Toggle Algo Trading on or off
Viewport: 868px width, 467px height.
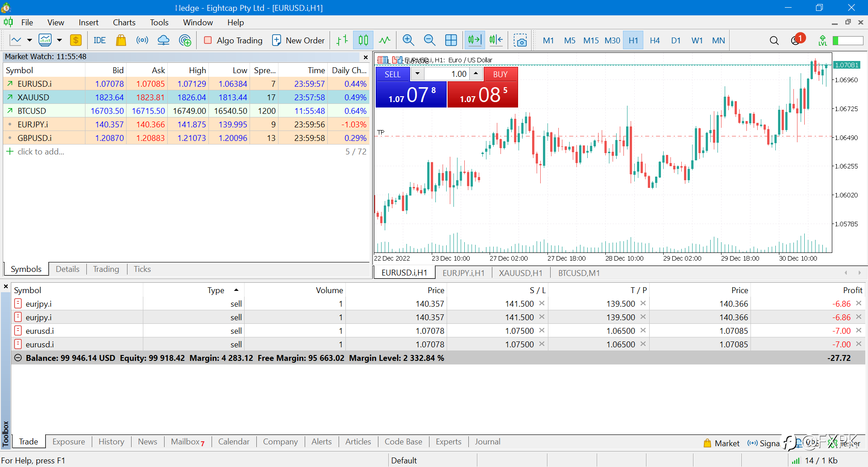point(233,40)
